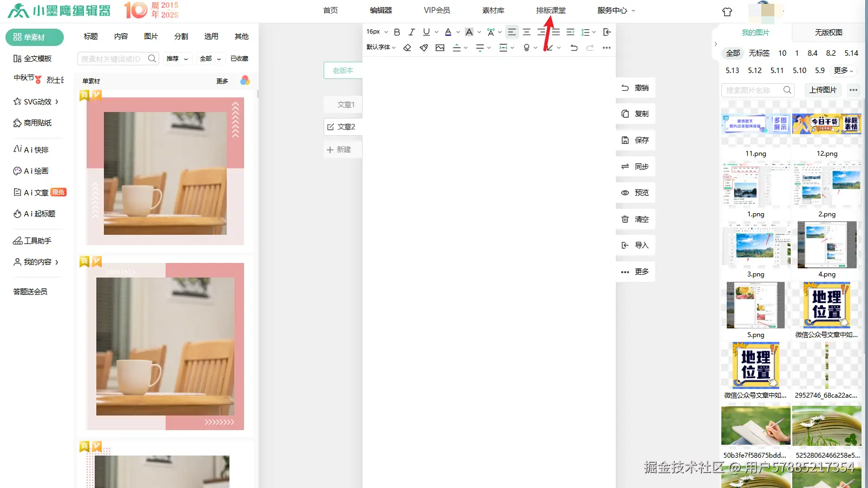The width and height of the screenshot is (868, 488).
Task: Open 工具助手 in sidebar
Action: coord(32,241)
